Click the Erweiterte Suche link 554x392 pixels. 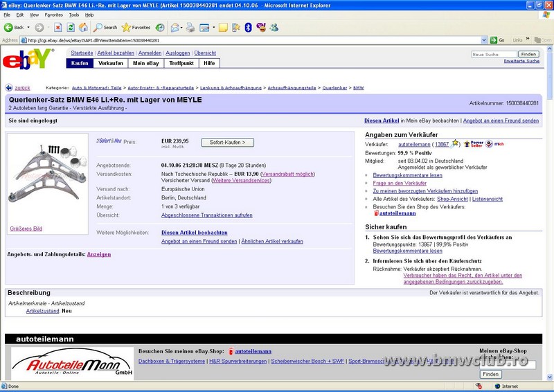click(x=521, y=61)
